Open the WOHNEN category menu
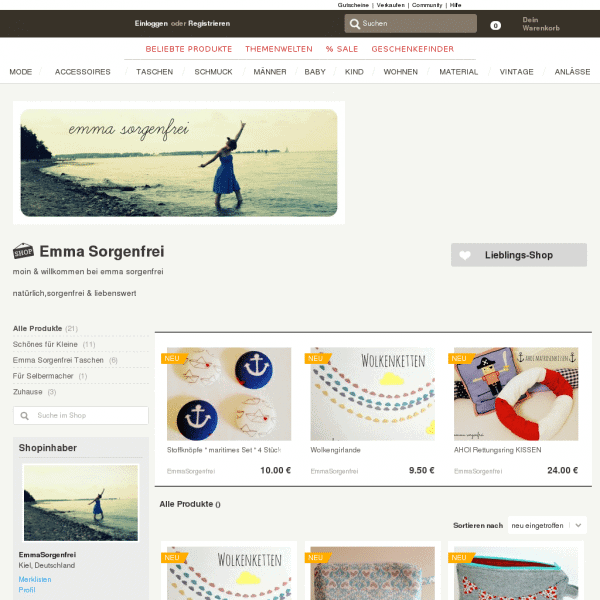The height and width of the screenshot is (600, 600). click(401, 72)
